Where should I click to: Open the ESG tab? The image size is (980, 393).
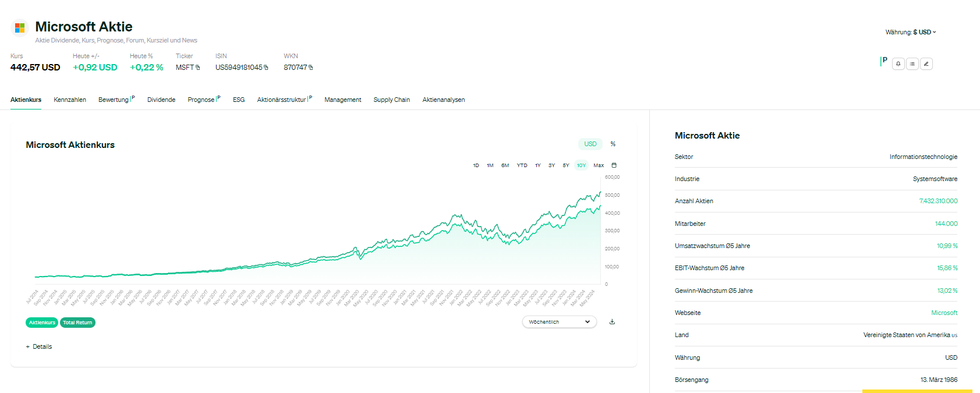(x=239, y=100)
